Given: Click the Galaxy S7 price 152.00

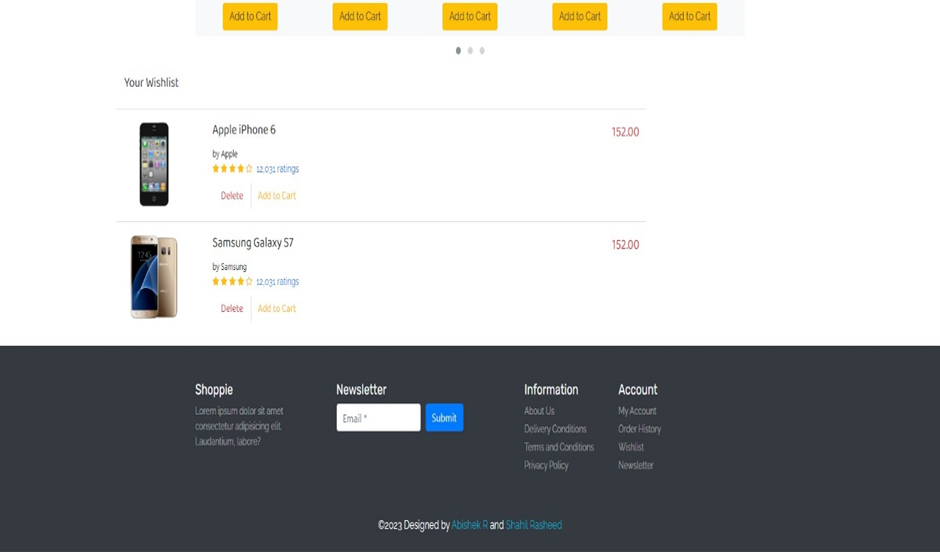Looking at the screenshot, I should click(625, 245).
